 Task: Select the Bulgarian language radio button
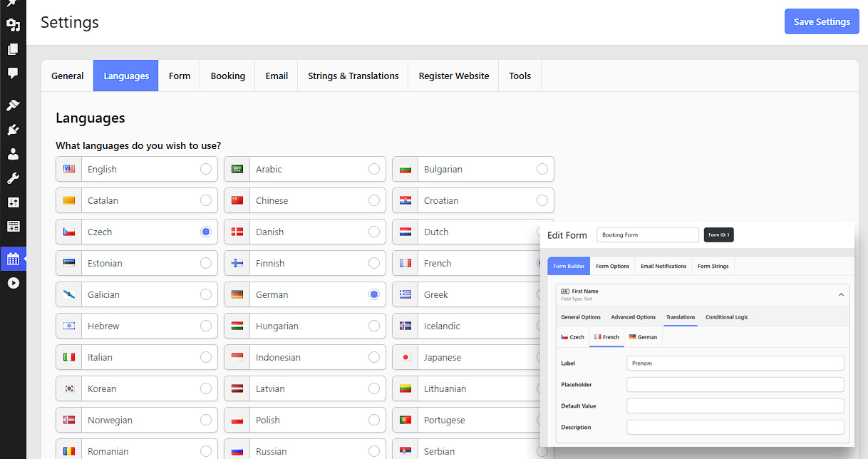542,169
